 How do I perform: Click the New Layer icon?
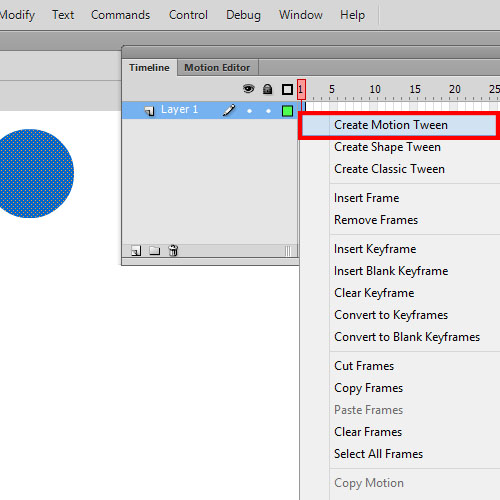pos(136,251)
